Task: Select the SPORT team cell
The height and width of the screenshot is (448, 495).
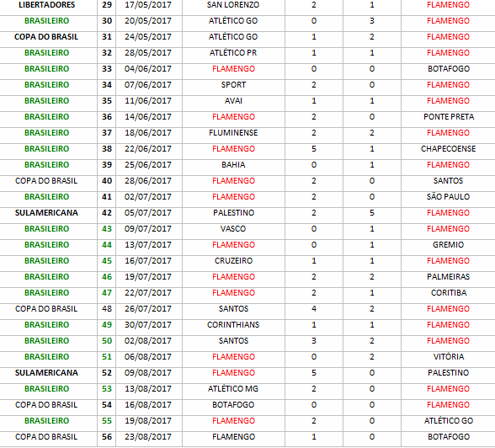Action: (233, 85)
